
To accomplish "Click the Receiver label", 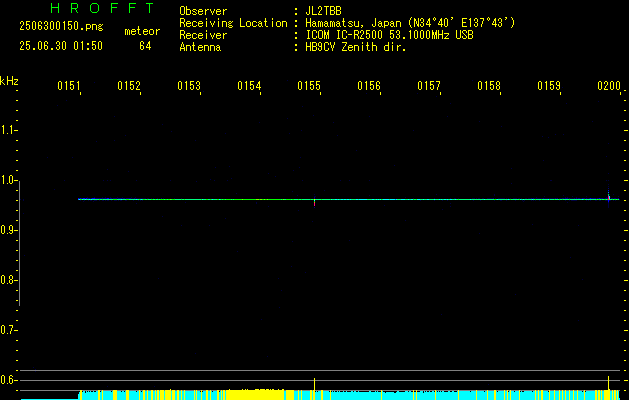I will pos(203,35).
